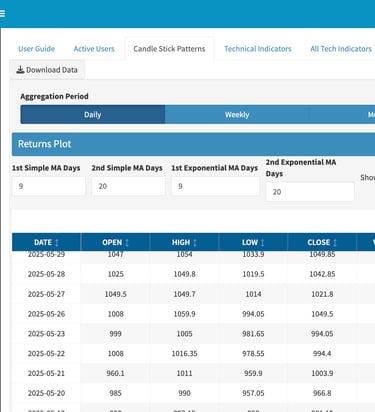375x412 pixels.
Task: Select date cell 2025-05-22
Action: click(46, 353)
